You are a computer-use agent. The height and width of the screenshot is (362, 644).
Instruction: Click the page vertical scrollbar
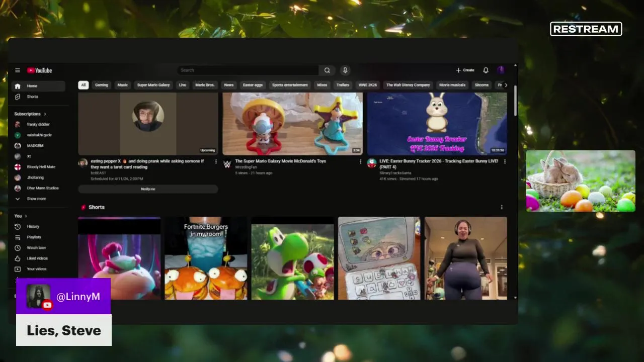tap(515, 100)
